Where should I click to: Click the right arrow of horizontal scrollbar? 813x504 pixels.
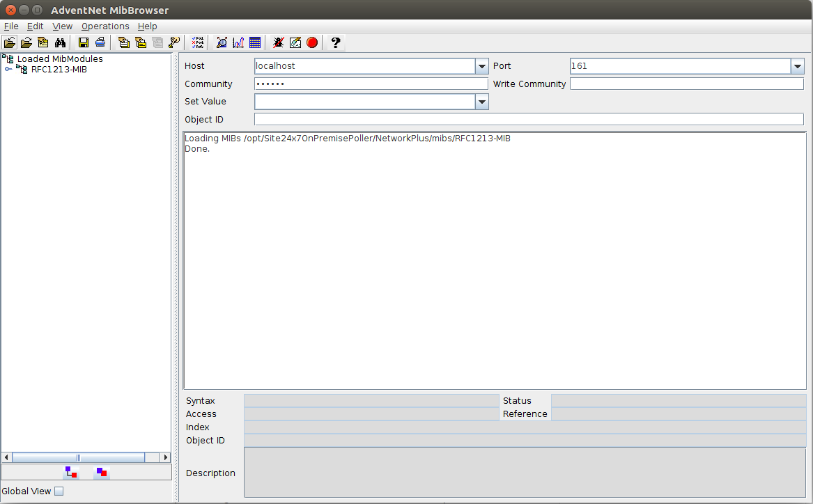click(164, 457)
